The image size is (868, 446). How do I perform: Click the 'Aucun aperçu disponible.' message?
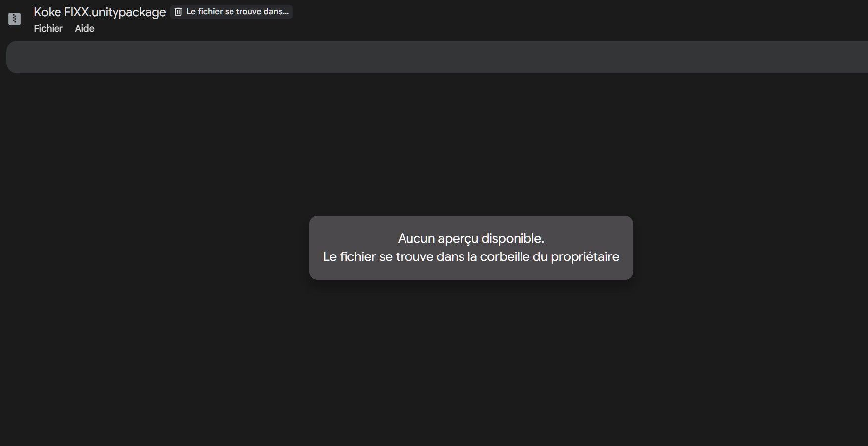coord(471,239)
